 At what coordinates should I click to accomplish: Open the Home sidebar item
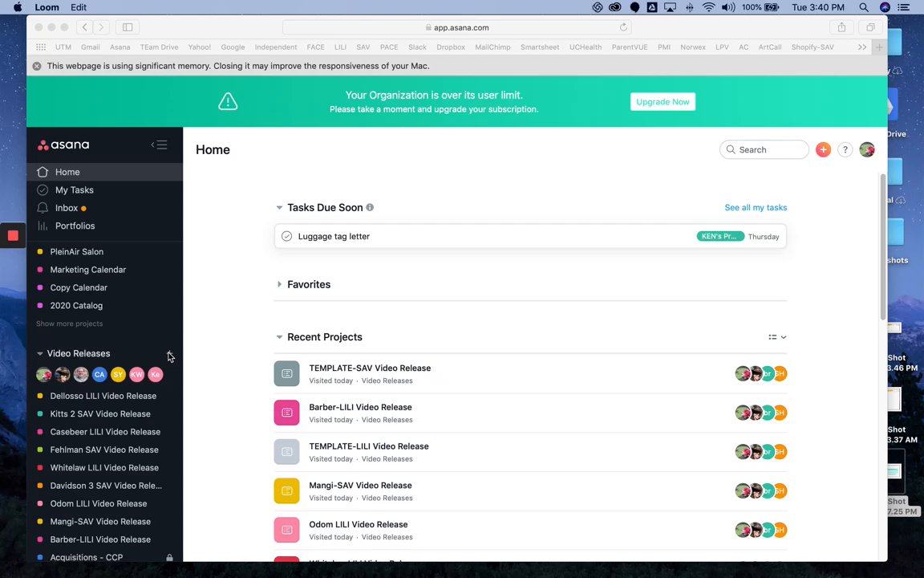point(104,173)
